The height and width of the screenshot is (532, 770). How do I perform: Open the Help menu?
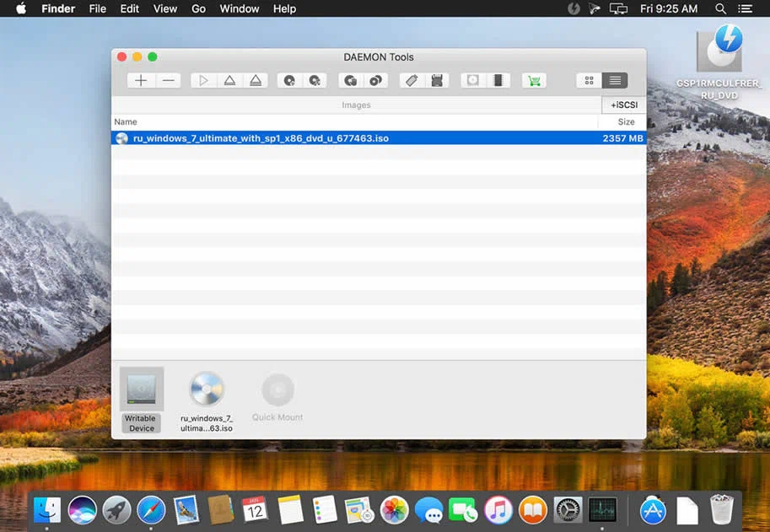[284, 8]
